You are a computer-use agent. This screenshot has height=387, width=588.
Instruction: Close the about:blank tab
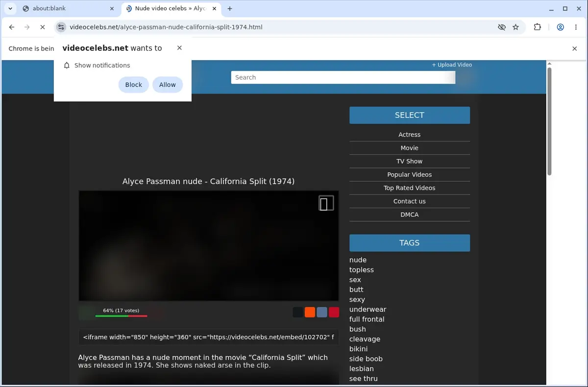[x=112, y=8]
